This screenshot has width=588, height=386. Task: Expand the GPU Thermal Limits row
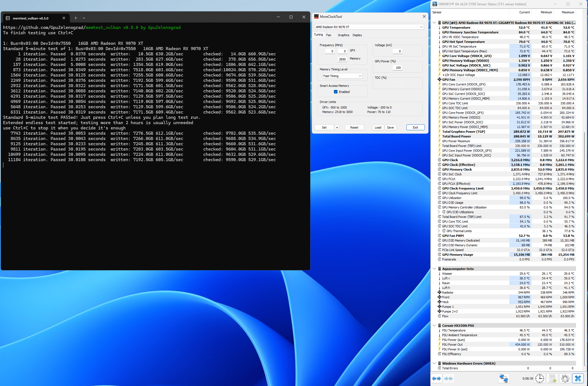click(x=439, y=231)
